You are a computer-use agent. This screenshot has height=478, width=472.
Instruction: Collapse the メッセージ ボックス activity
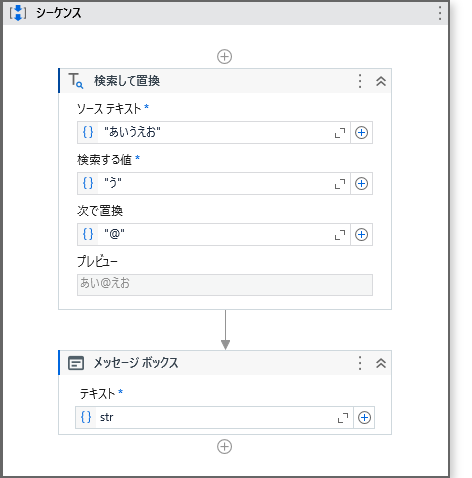pyautogui.click(x=381, y=363)
